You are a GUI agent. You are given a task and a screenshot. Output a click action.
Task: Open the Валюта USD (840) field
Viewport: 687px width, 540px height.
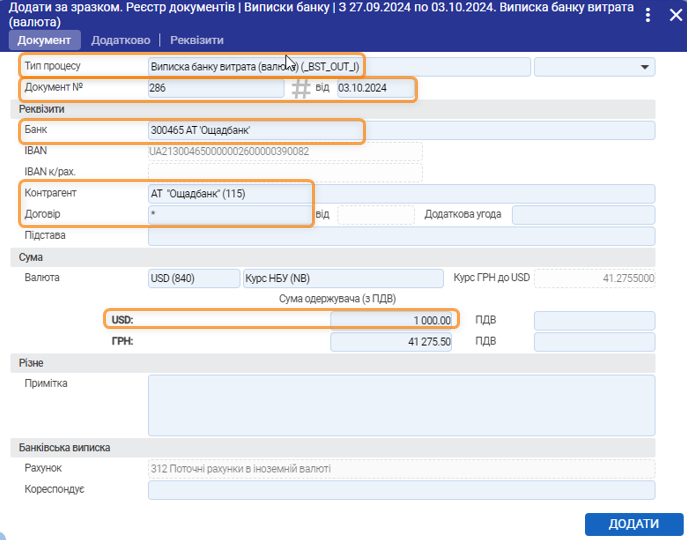[x=192, y=278]
